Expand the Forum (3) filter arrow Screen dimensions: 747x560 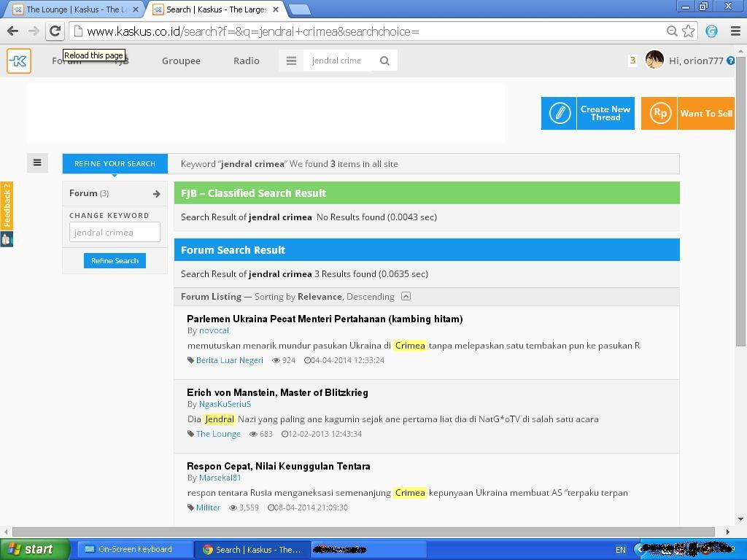(x=156, y=194)
